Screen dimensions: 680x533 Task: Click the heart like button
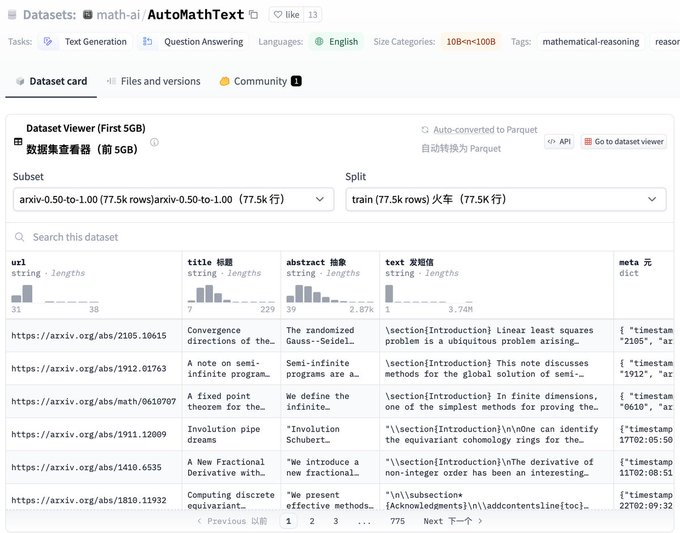pyautogui.click(x=287, y=15)
